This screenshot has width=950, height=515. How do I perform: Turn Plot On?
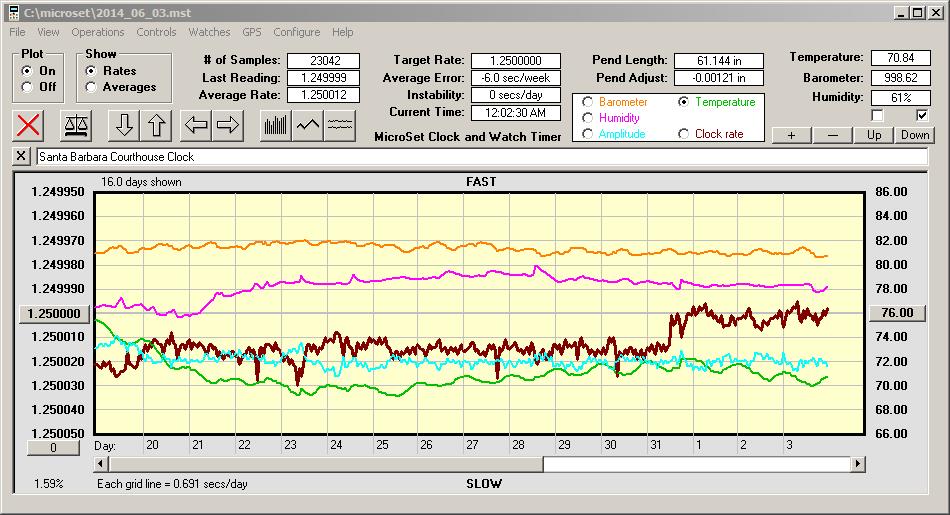(x=27, y=71)
